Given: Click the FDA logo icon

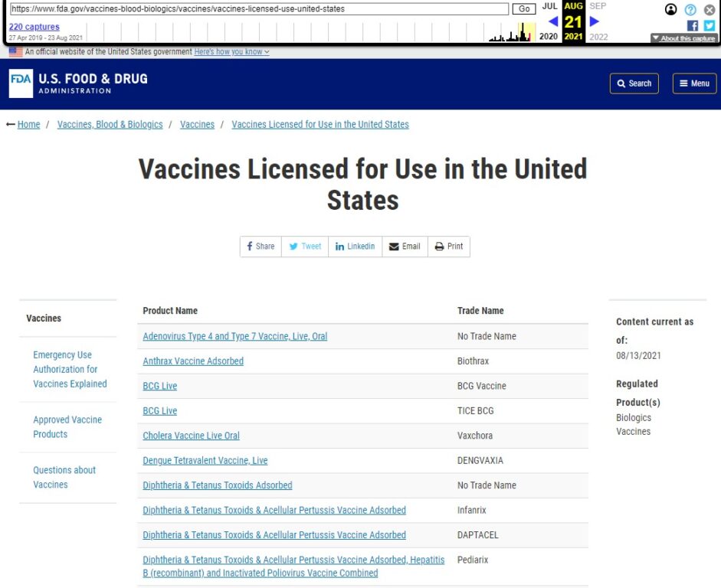Looking at the screenshot, I should (x=21, y=83).
